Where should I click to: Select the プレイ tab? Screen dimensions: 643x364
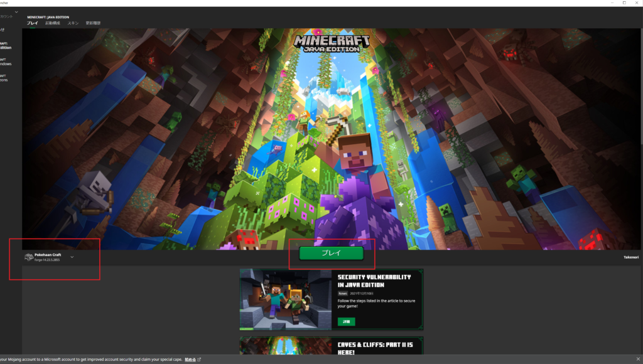tap(31, 23)
